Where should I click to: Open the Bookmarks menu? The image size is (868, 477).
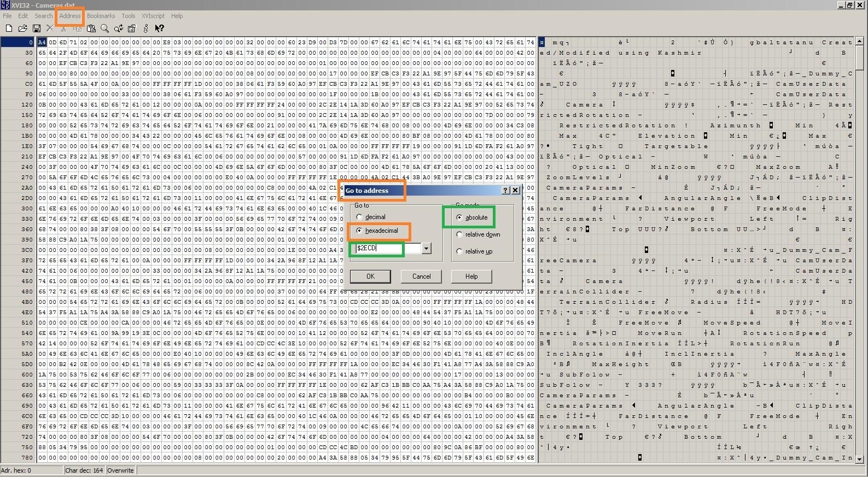tap(101, 16)
